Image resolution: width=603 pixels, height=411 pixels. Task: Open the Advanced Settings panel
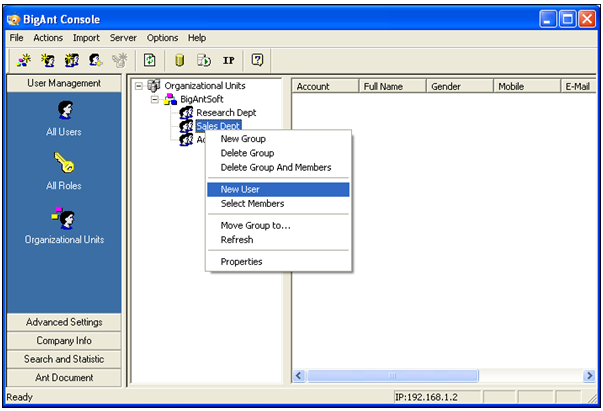pyautogui.click(x=64, y=322)
